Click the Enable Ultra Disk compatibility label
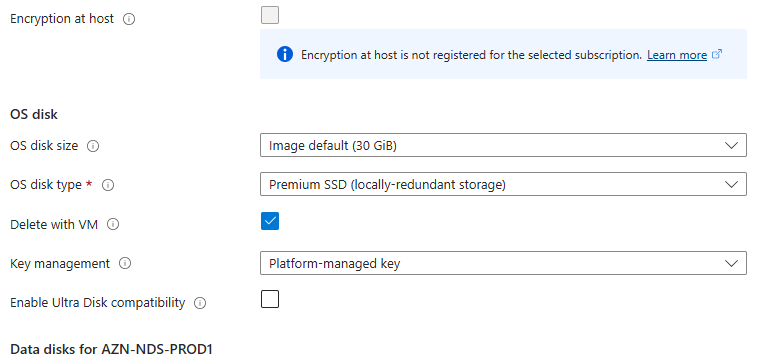Screen dimensions: 771x364 point(98,303)
